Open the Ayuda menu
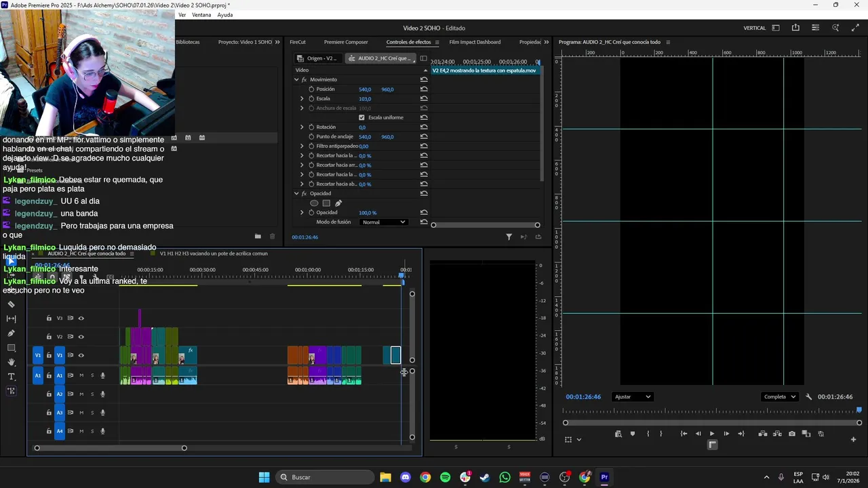This screenshot has width=868, height=488. point(225,15)
